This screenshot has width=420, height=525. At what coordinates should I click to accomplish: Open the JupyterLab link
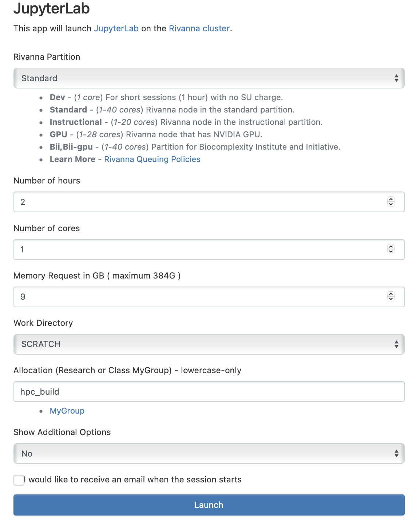pyautogui.click(x=116, y=28)
